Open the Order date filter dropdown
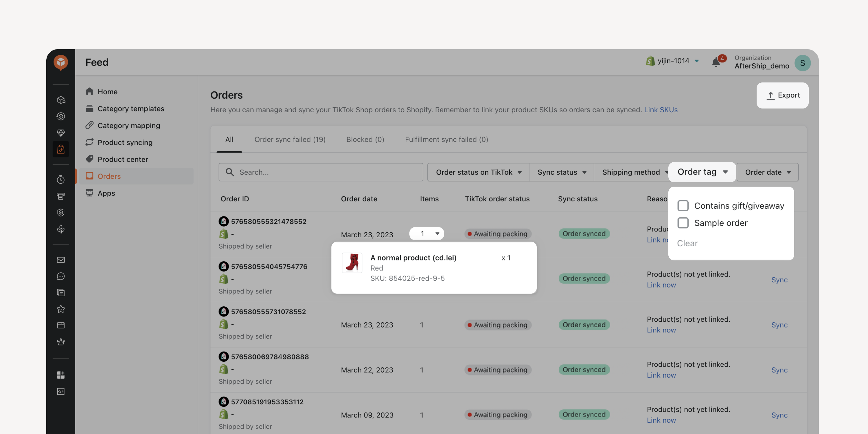Image resolution: width=868 pixels, height=434 pixels. click(x=767, y=172)
